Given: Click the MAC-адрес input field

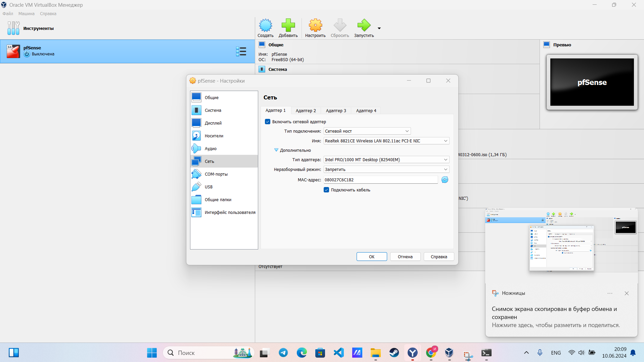Looking at the screenshot, I should pos(380,180).
